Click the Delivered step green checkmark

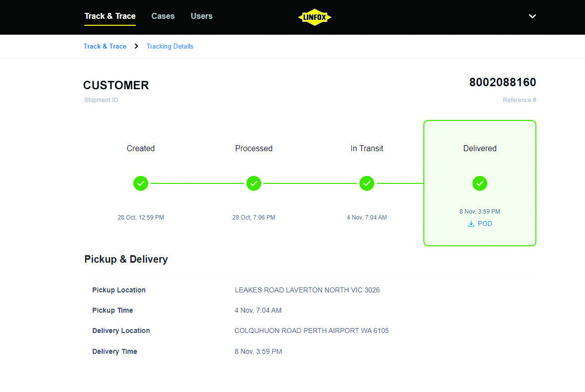click(479, 183)
